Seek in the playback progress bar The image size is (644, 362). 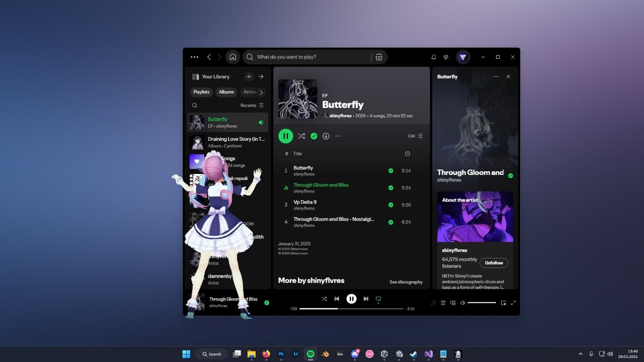[x=351, y=309]
